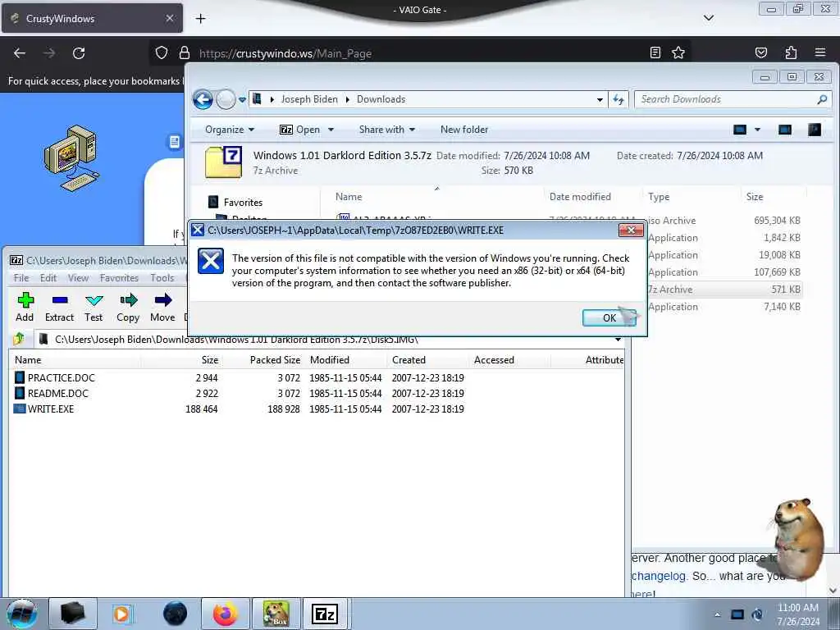This screenshot has height=630, width=840.
Task: Click Open with 7-Zip in Explorer toolbar
Action: 300,130
